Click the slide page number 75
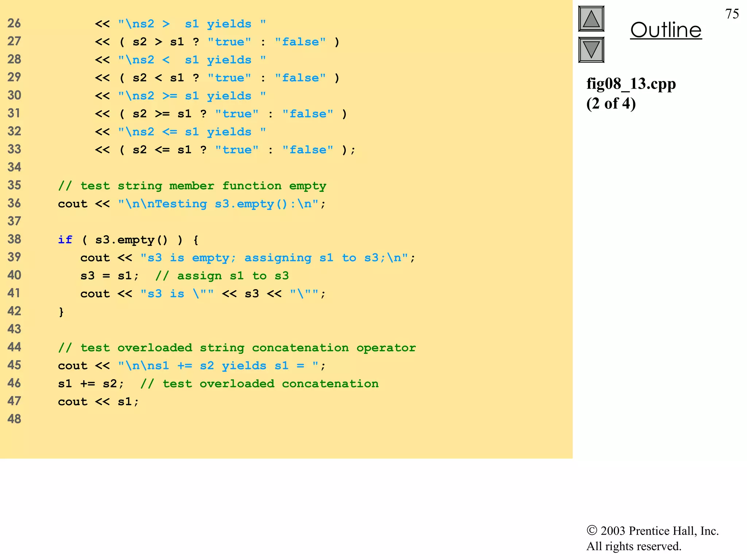Image resolution: width=747 pixels, height=560 pixels. pyautogui.click(x=732, y=14)
